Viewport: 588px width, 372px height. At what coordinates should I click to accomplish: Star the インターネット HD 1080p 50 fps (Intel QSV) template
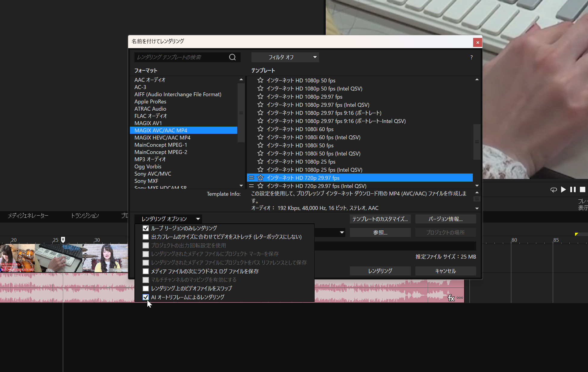click(x=260, y=88)
